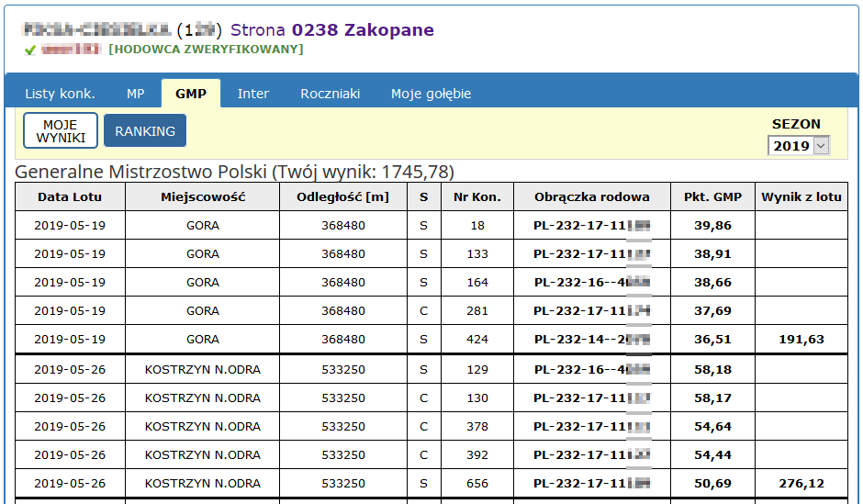Select the GMP tab
863x504 pixels.
(x=191, y=94)
